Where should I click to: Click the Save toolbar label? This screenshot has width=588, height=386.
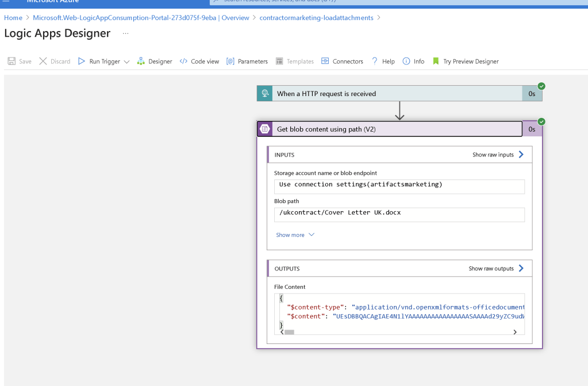point(25,62)
